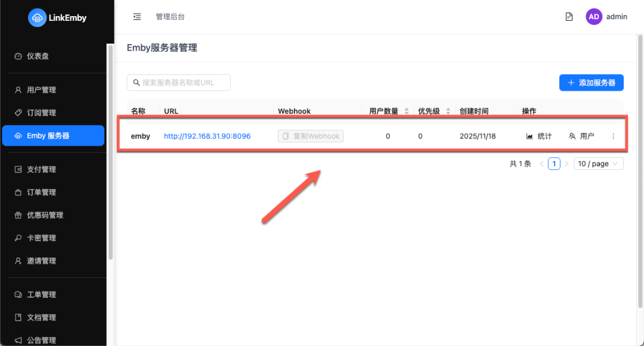Viewport: 644px width, 346px height.
Task: Click the next-page chevron in pagination
Action: coord(565,163)
